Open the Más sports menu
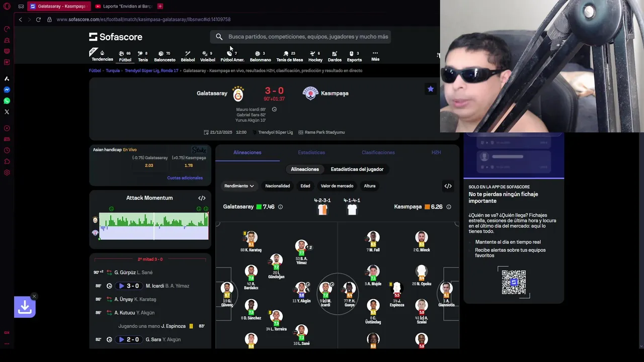The image size is (644, 362). (x=375, y=56)
